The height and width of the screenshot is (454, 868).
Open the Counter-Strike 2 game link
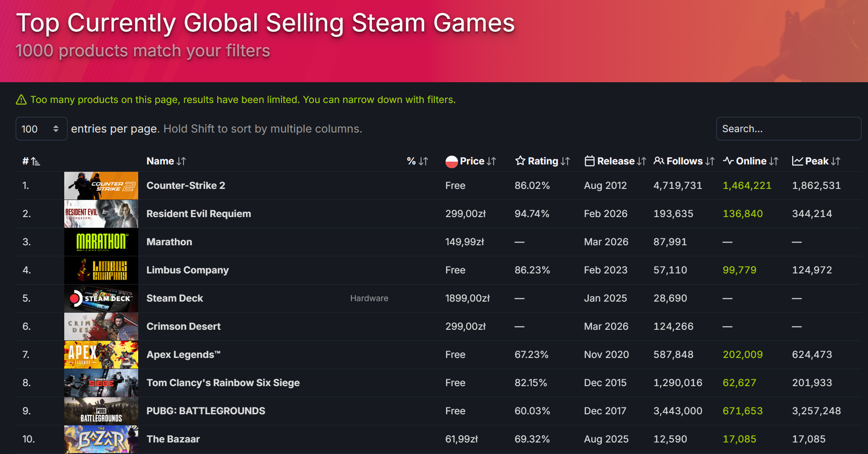point(186,186)
